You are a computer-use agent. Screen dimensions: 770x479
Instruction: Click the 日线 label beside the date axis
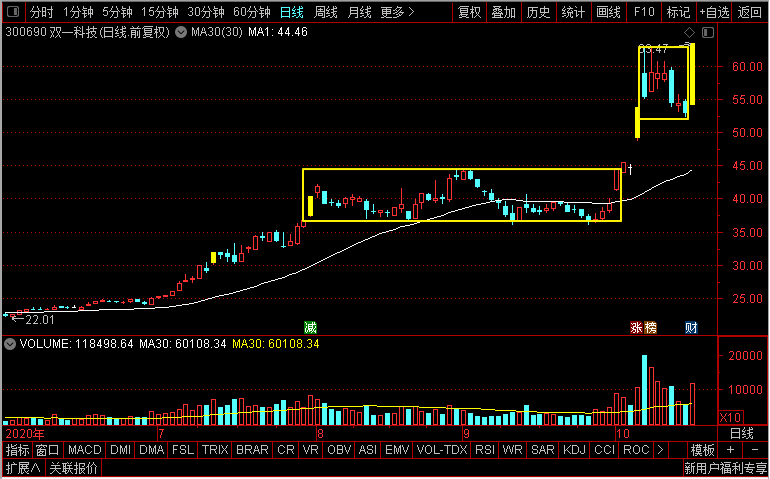pyautogui.click(x=742, y=433)
